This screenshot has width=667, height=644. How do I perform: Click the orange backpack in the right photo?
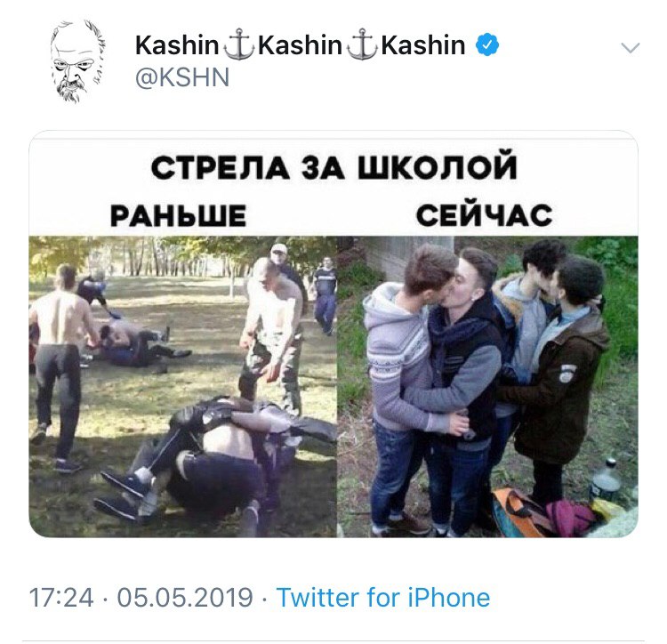click(x=521, y=511)
